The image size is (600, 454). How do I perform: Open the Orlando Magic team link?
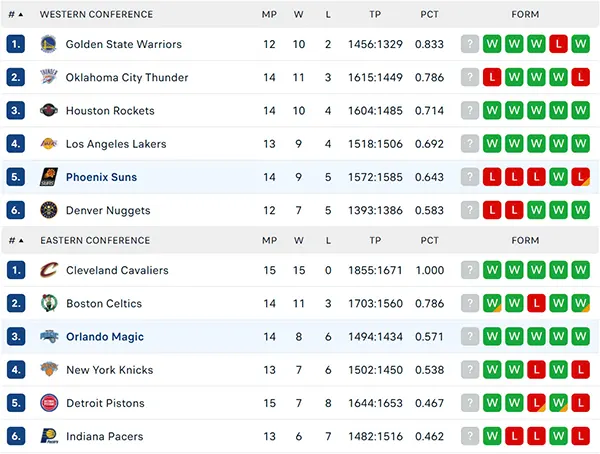pyautogui.click(x=105, y=337)
